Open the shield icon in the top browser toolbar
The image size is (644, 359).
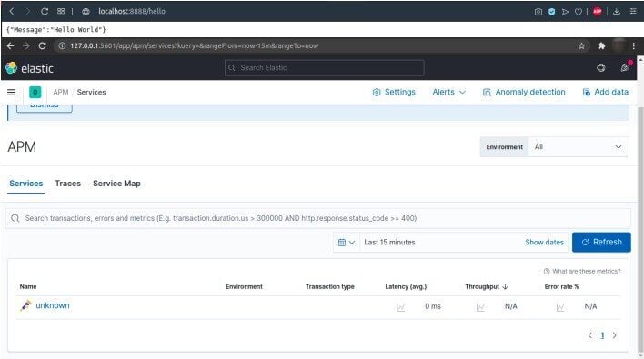click(x=551, y=12)
